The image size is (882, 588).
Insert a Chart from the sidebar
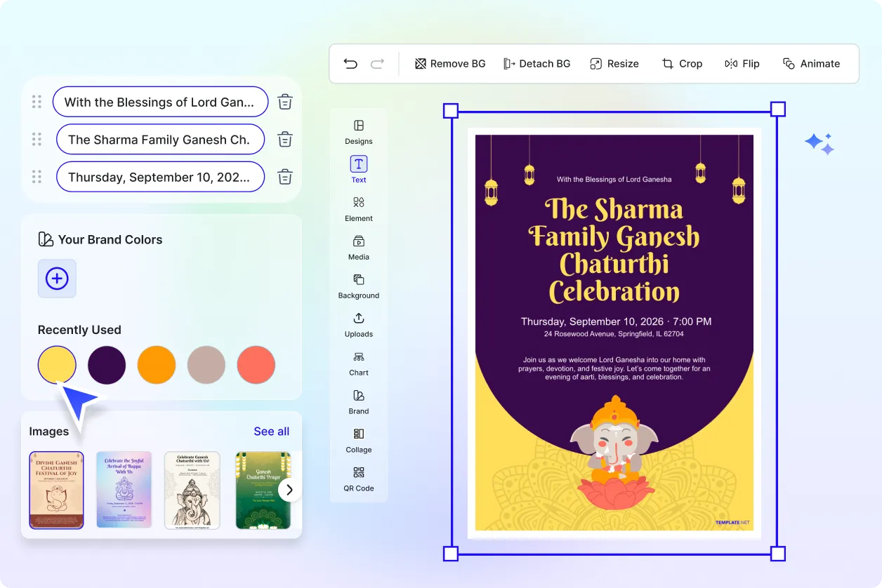pyautogui.click(x=358, y=363)
